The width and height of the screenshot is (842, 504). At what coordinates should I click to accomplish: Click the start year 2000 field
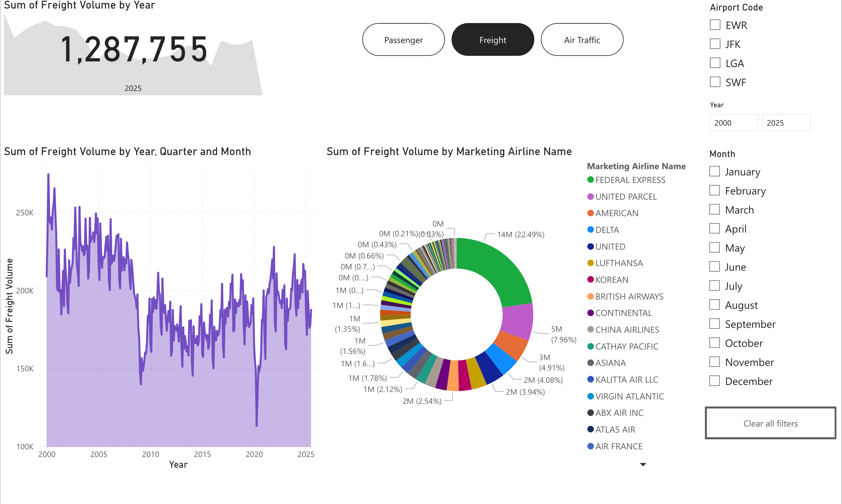[734, 123]
